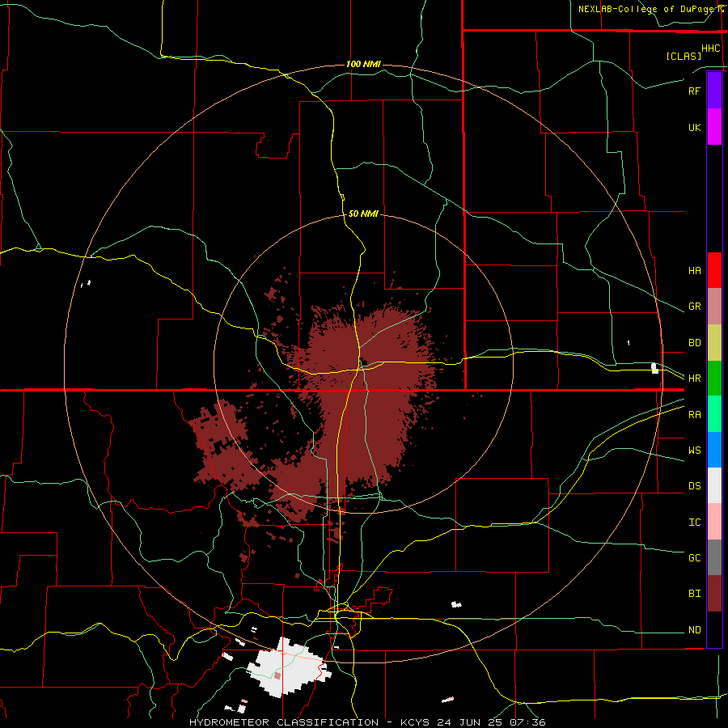Viewport: 728px width, 728px height.
Task: Click the [CLAS] units label
Action: (x=684, y=56)
